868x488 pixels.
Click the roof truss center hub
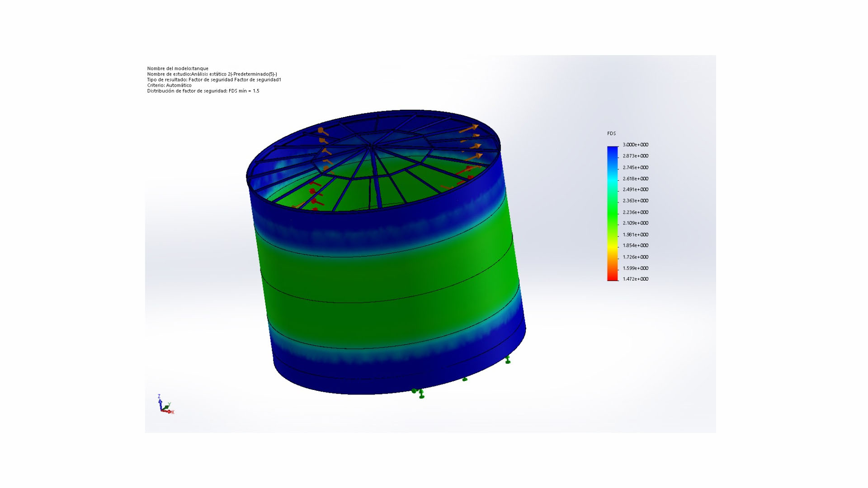click(371, 145)
